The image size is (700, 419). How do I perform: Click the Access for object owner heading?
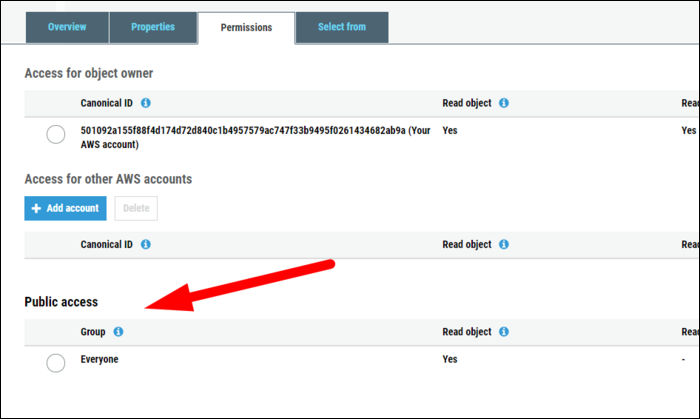89,73
